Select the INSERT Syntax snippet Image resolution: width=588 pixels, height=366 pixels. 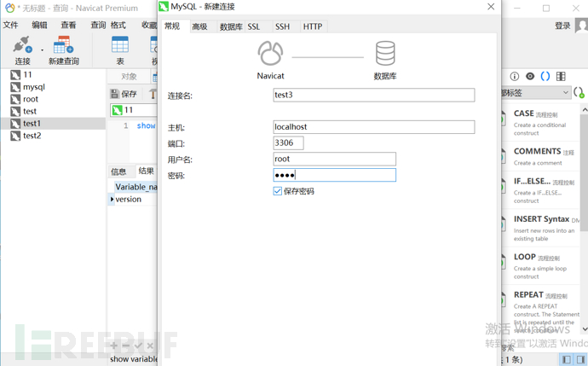pyautogui.click(x=541, y=228)
